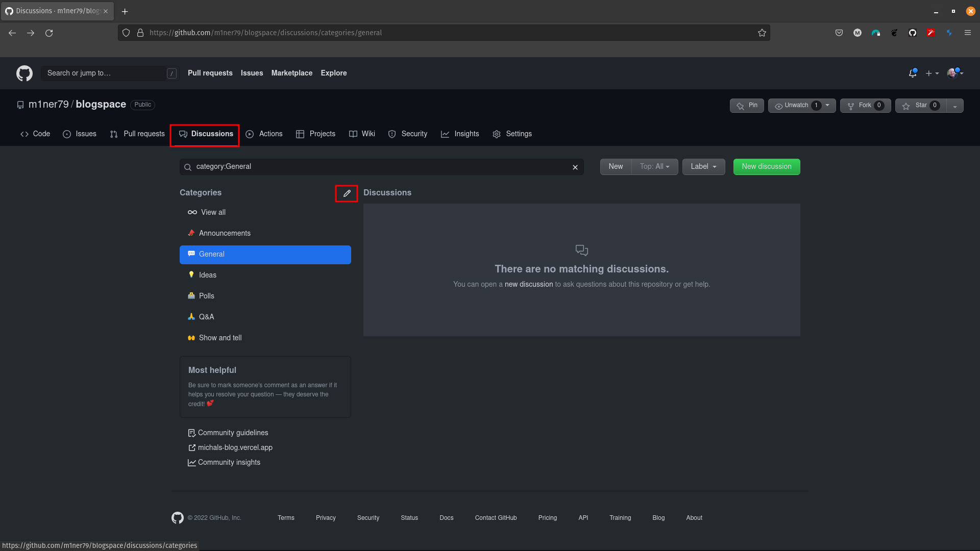This screenshot has height=551, width=980.
Task: Click the GitHub extension icon in the browser toolbar
Action: coord(913,33)
